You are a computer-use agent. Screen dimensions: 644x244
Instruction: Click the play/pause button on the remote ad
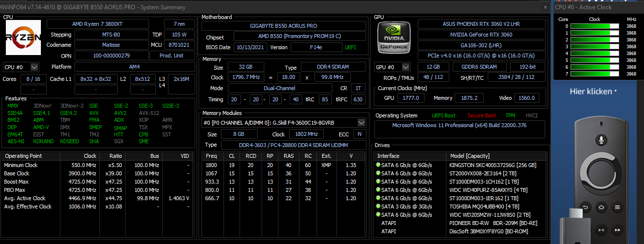[x=601, y=229]
